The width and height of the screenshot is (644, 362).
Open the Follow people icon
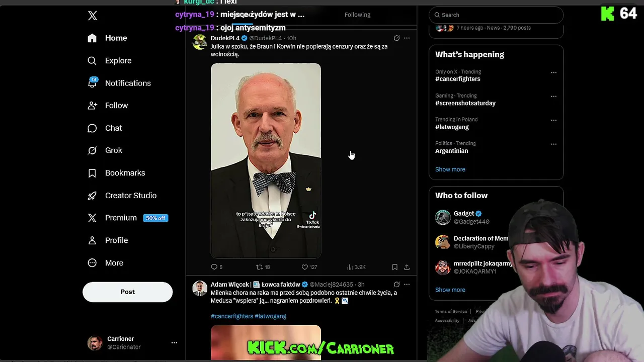pos(92,106)
